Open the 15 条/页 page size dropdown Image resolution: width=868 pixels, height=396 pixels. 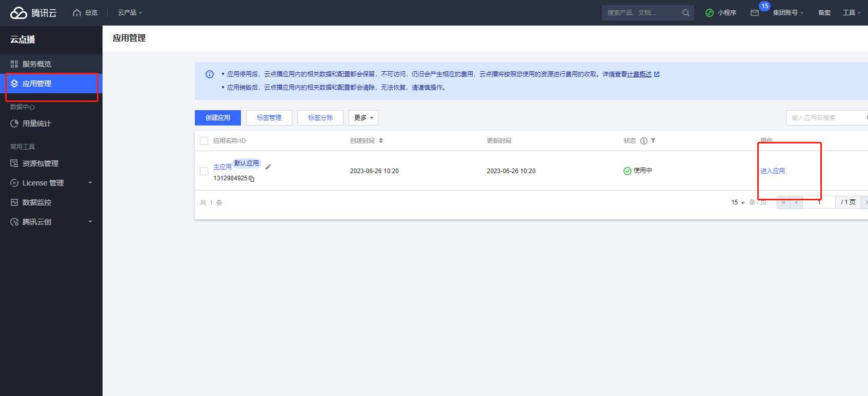click(x=738, y=202)
